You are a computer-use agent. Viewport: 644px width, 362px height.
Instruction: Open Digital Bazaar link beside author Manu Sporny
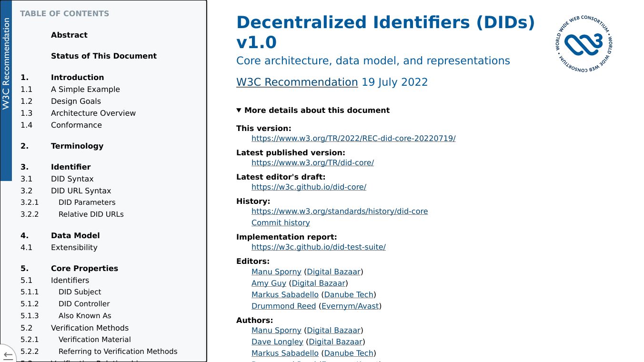pyautogui.click(x=333, y=330)
